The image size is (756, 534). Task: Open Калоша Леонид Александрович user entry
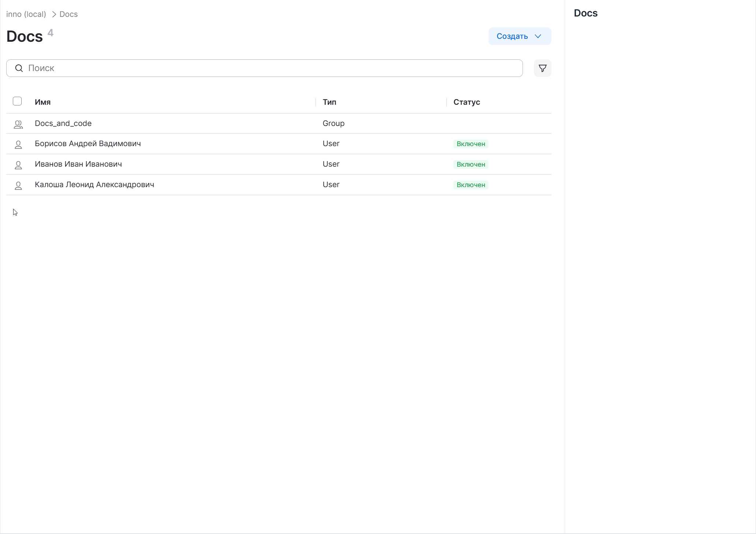tap(94, 185)
